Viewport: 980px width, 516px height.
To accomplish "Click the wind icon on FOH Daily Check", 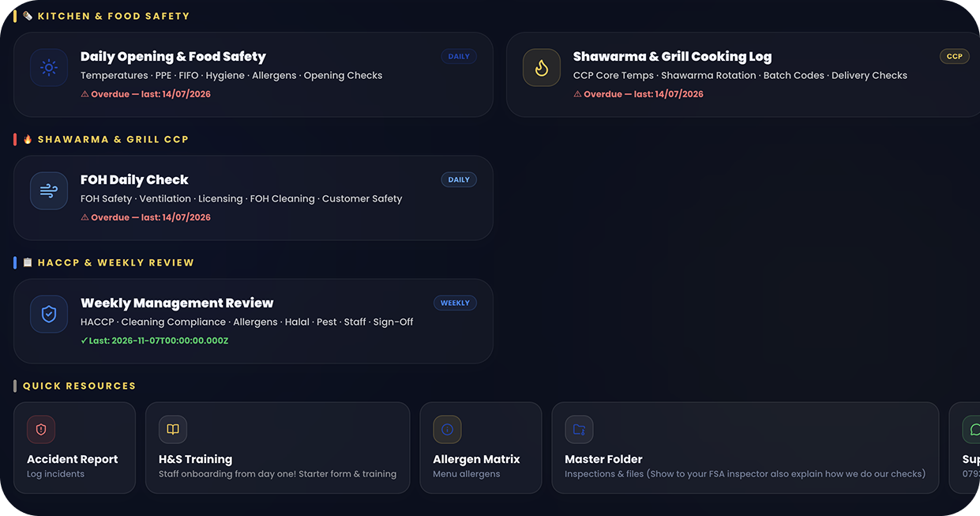I will 49,191.
